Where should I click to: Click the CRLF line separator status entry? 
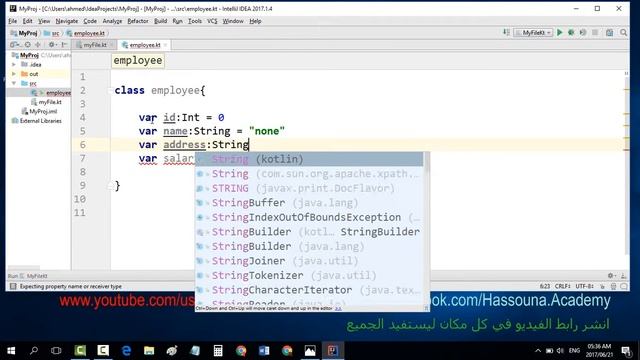coord(562,287)
